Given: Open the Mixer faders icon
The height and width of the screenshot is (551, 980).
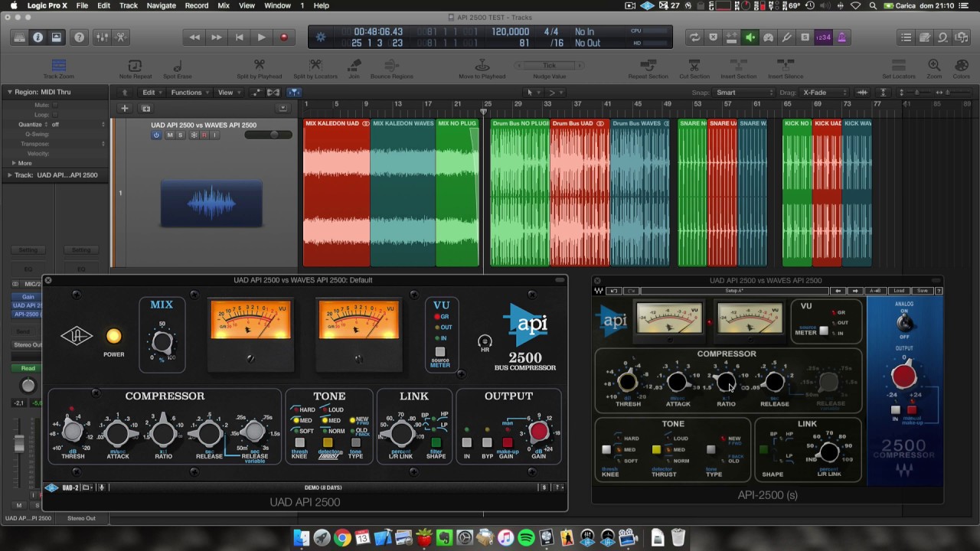Looking at the screenshot, I should pyautogui.click(x=103, y=37).
